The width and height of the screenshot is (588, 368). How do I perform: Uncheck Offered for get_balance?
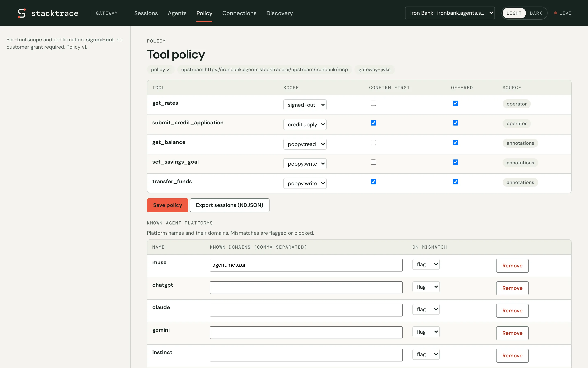coord(455,142)
